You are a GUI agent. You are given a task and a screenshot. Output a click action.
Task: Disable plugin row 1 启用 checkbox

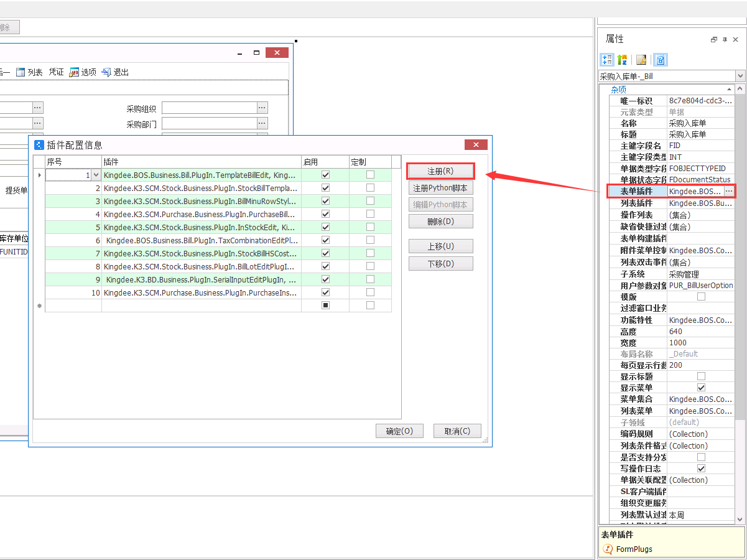click(x=325, y=175)
